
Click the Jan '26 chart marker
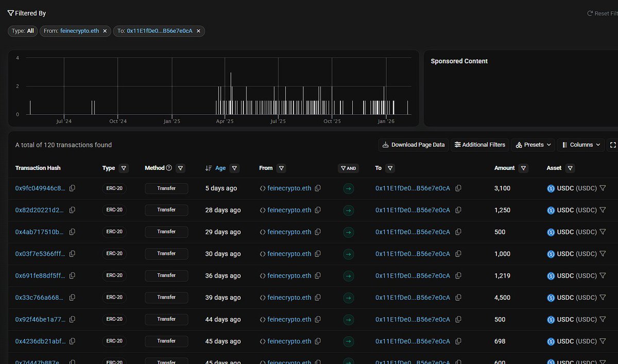[386, 122]
